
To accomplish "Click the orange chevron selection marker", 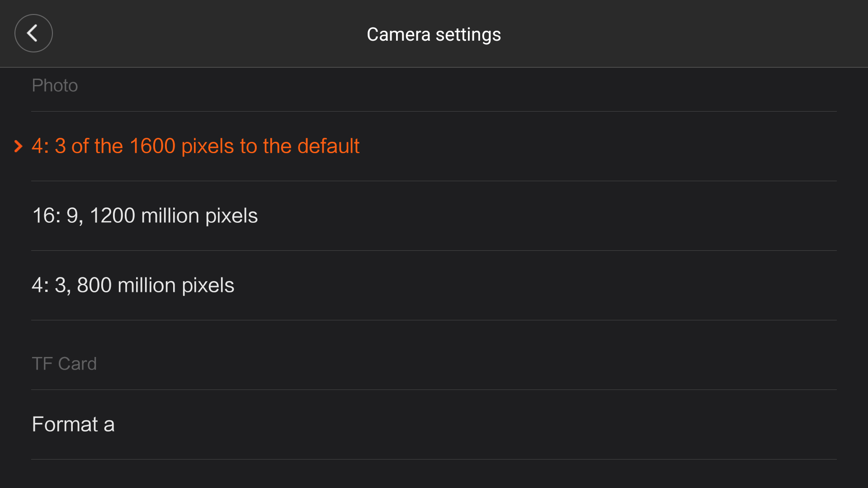I will point(18,146).
